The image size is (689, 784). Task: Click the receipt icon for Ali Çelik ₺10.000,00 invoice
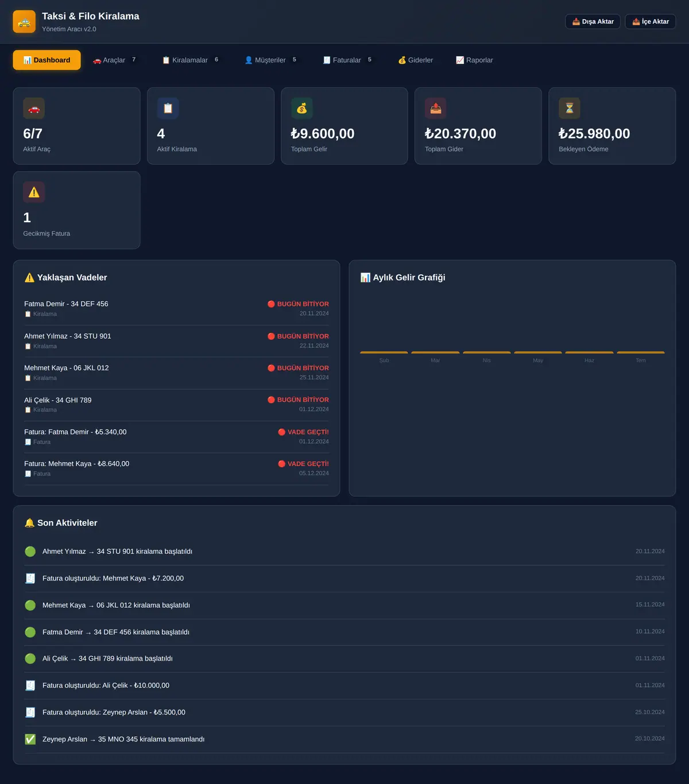[30, 685]
